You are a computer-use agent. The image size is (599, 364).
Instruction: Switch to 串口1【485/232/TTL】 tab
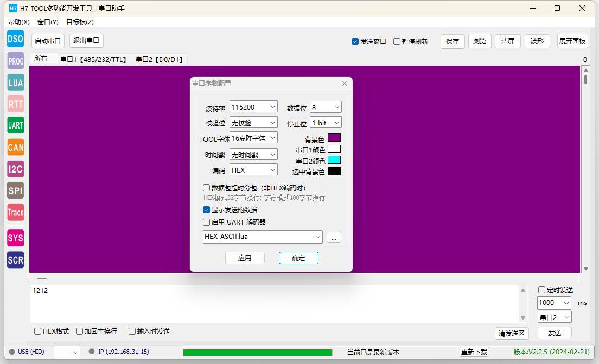(93, 59)
